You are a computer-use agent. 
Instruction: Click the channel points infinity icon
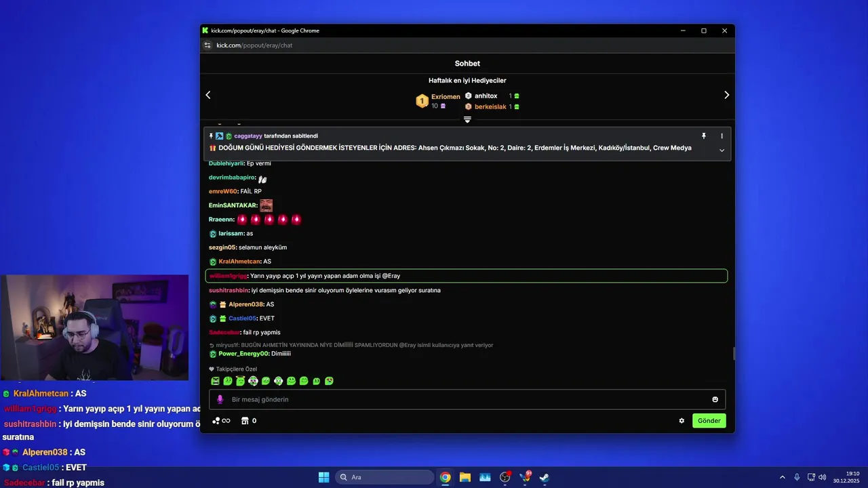[221, 421]
